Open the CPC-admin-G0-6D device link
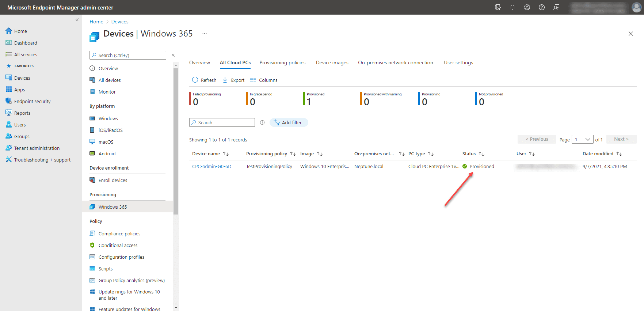The image size is (644, 311). tap(212, 166)
